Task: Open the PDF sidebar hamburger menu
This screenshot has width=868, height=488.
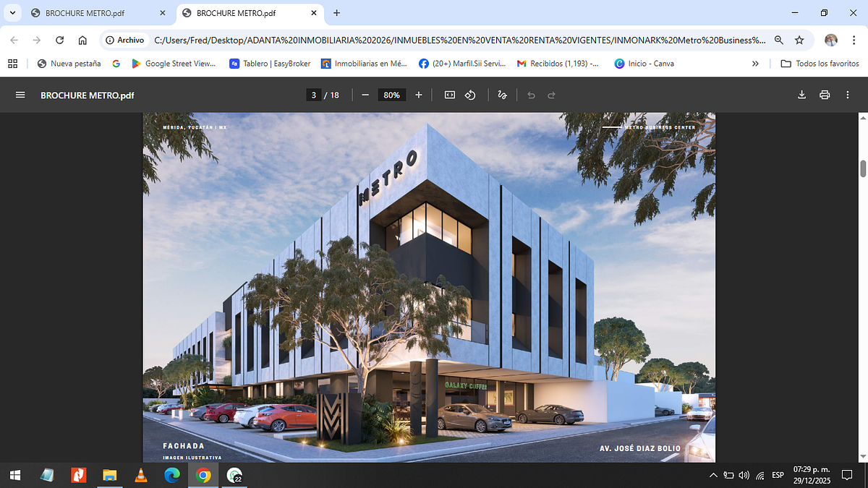Action: (20, 95)
